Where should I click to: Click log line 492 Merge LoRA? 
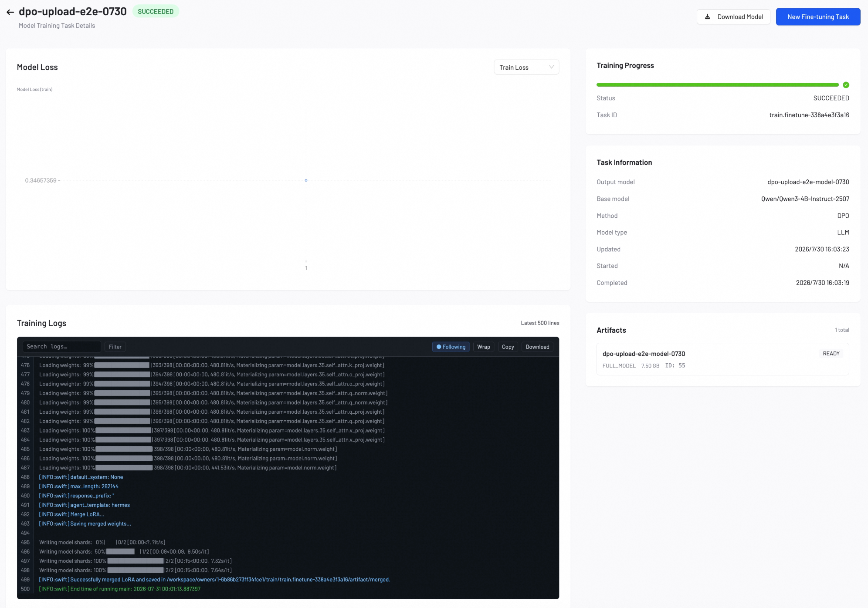click(71, 514)
